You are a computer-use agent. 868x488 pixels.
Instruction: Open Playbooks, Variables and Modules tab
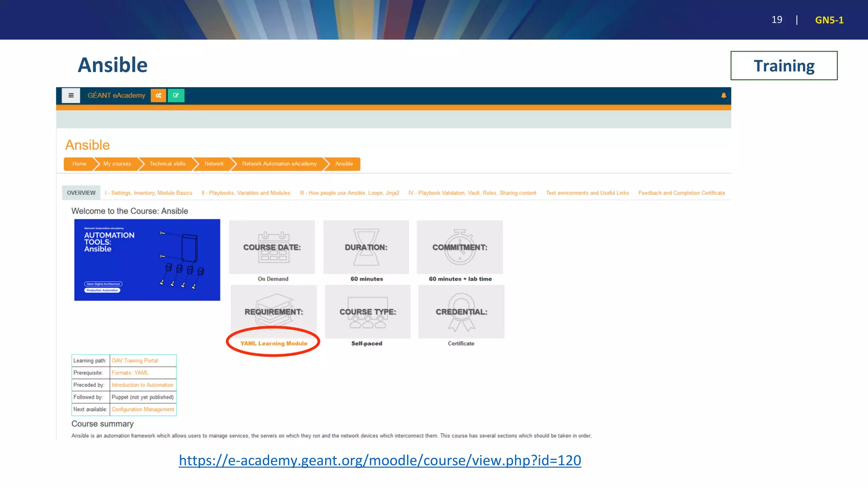(246, 193)
